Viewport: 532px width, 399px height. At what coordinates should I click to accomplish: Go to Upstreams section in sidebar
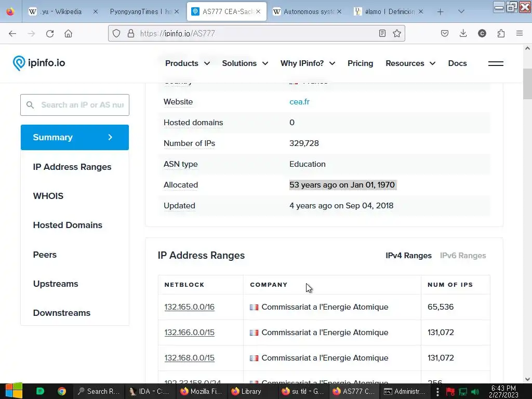56,284
